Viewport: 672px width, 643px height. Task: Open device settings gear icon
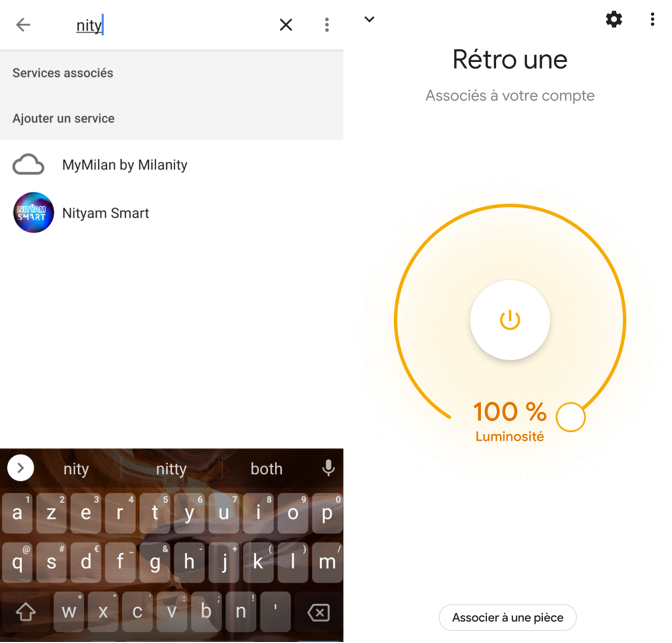tap(614, 19)
